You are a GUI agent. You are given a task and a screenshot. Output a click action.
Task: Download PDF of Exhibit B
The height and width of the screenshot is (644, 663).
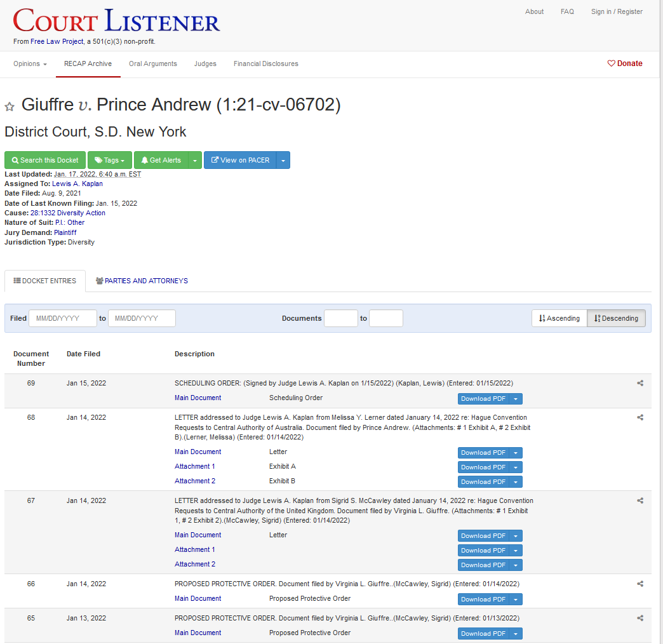coord(483,482)
